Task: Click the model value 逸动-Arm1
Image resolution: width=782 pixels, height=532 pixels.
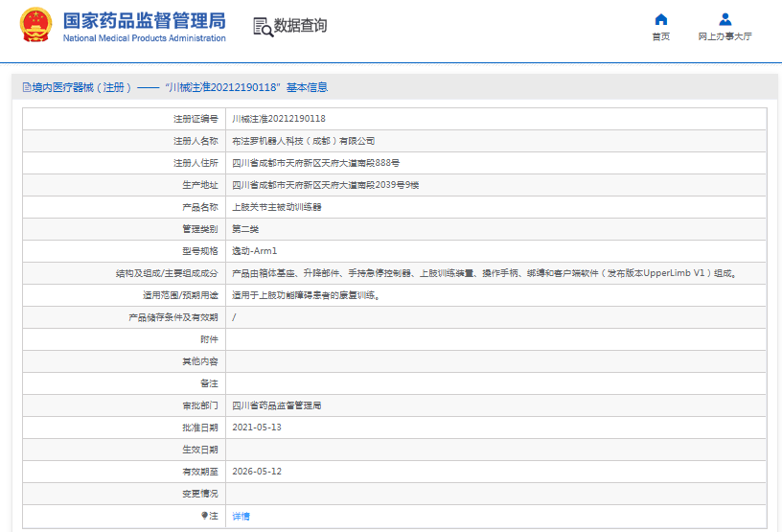Action: coord(254,251)
